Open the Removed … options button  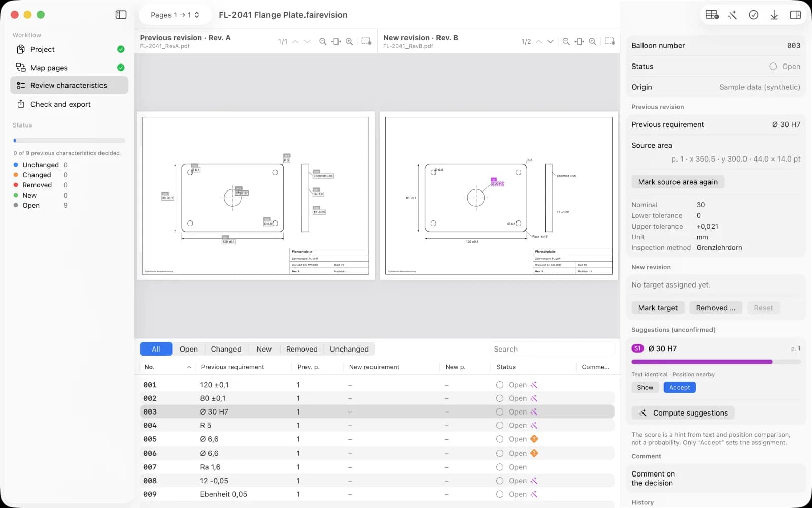point(716,308)
